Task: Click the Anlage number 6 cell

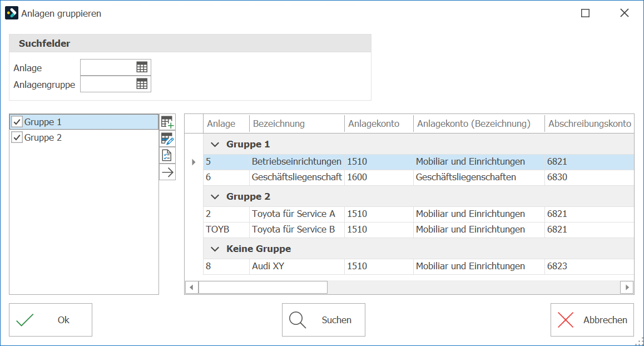Action: coord(226,177)
